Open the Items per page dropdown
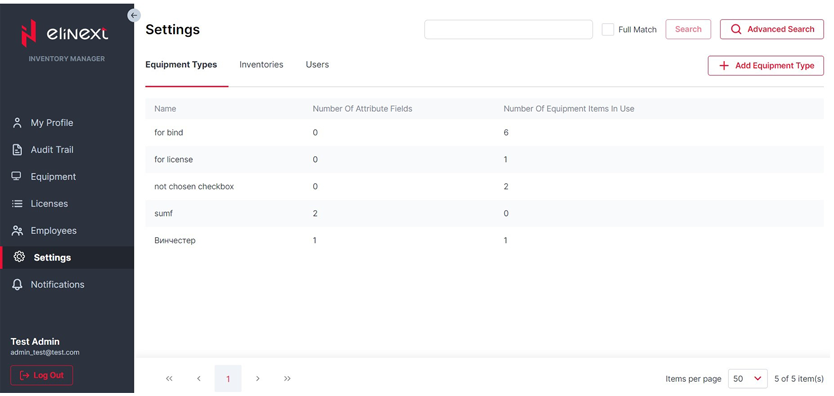 747,379
